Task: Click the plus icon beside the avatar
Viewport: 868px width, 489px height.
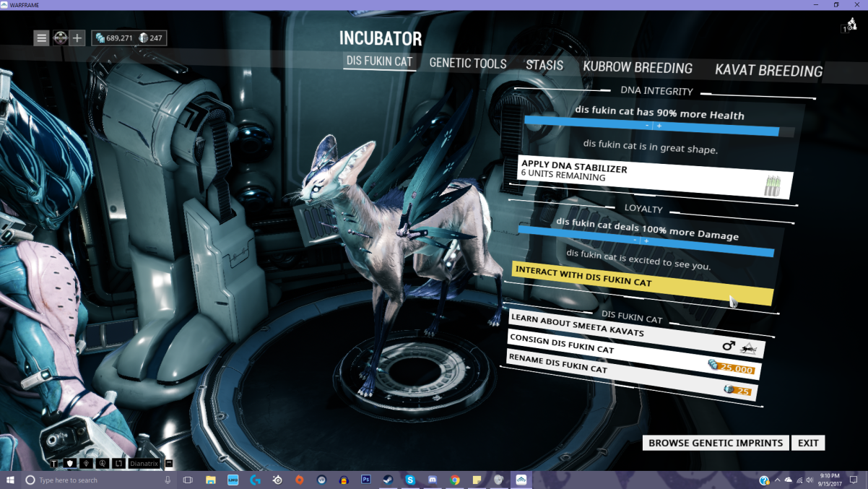Action: click(77, 38)
